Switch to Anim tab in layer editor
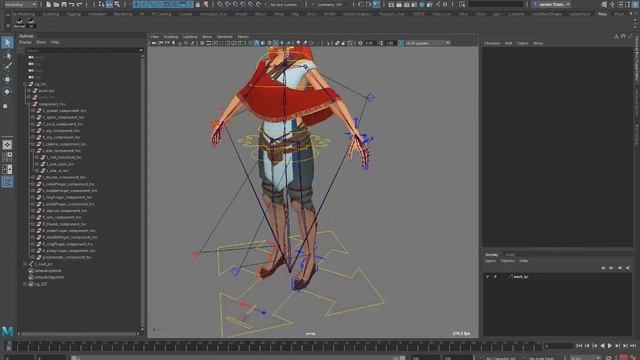The image size is (640, 360). [510, 255]
